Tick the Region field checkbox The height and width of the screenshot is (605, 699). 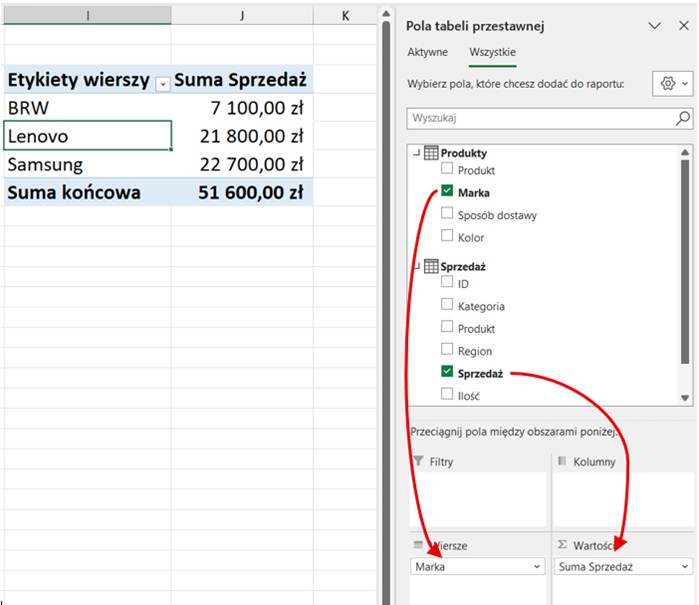tap(448, 351)
